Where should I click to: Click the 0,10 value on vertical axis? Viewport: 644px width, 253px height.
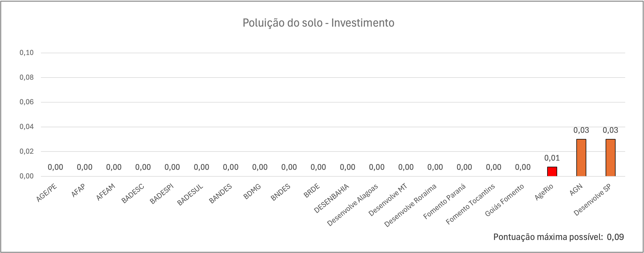tap(26, 53)
